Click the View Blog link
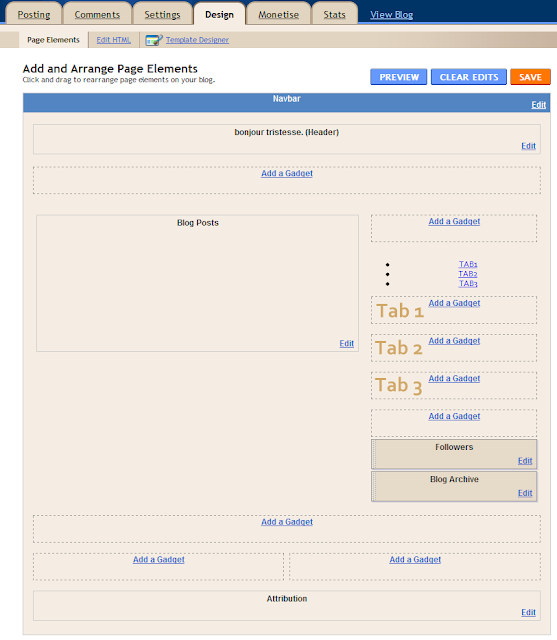This screenshot has width=557, height=640. pyautogui.click(x=391, y=15)
